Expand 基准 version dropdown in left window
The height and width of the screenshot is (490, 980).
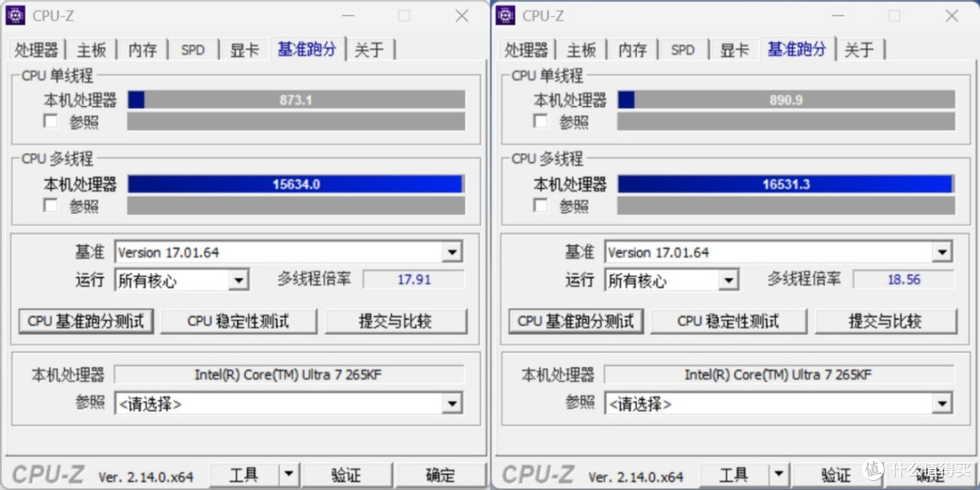(x=452, y=252)
